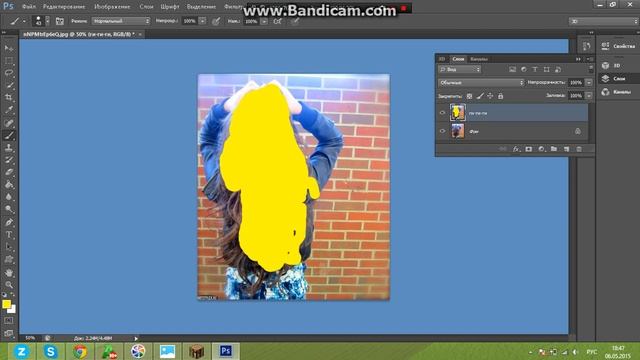Toggle airbrush mode in options bar
Screen dimensions: 640x360
(278, 21)
